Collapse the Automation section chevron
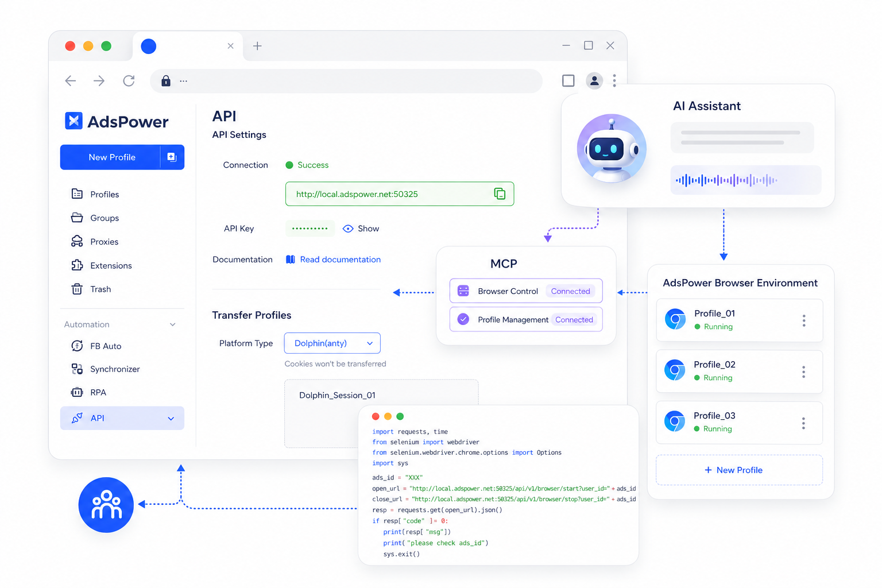Image resolution: width=882 pixels, height=588 pixels. tap(172, 324)
